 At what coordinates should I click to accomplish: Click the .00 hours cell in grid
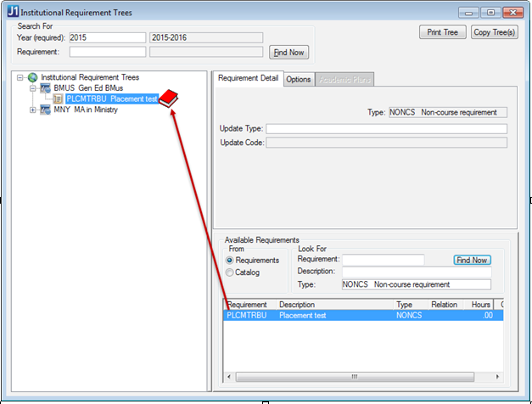pyautogui.click(x=488, y=316)
